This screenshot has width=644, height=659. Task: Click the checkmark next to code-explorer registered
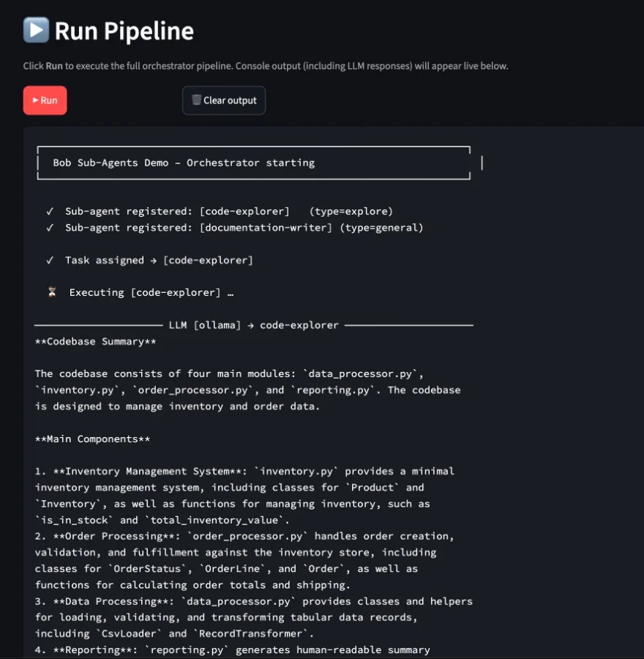pos(50,212)
